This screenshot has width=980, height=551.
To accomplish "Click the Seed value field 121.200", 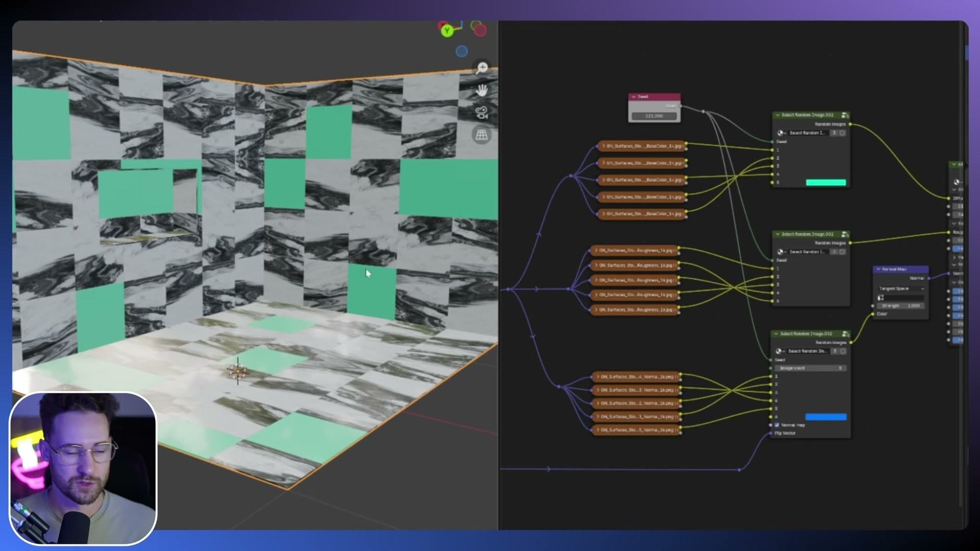I will pyautogui.click(x=654, y=116).
